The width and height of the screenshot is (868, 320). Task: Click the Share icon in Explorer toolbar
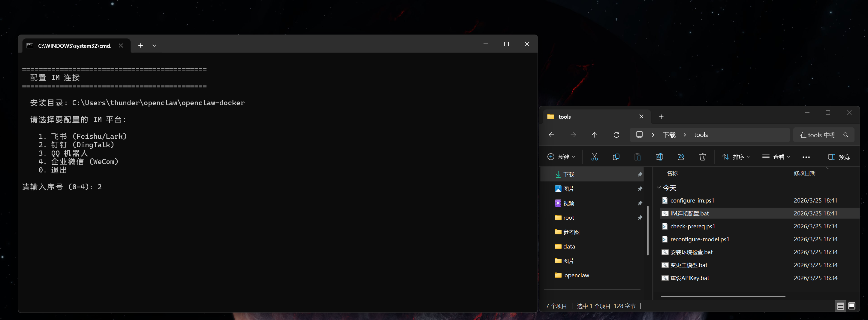[681, 157]
